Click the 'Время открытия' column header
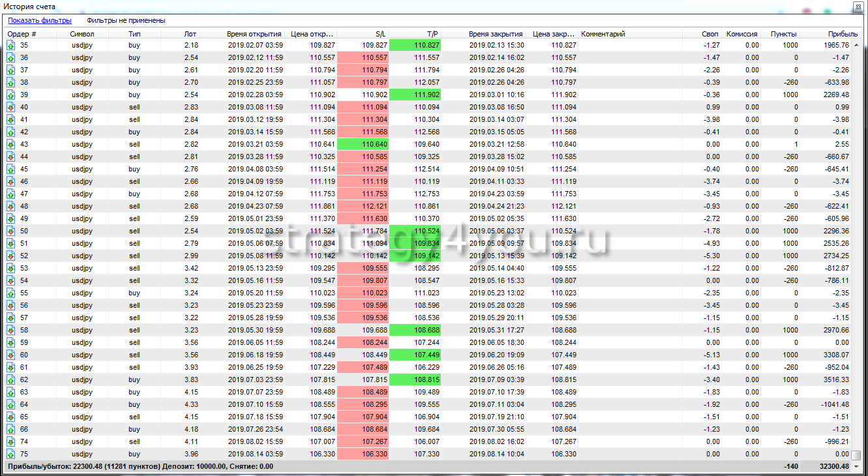868x476 pixels. tap(254, 34)
